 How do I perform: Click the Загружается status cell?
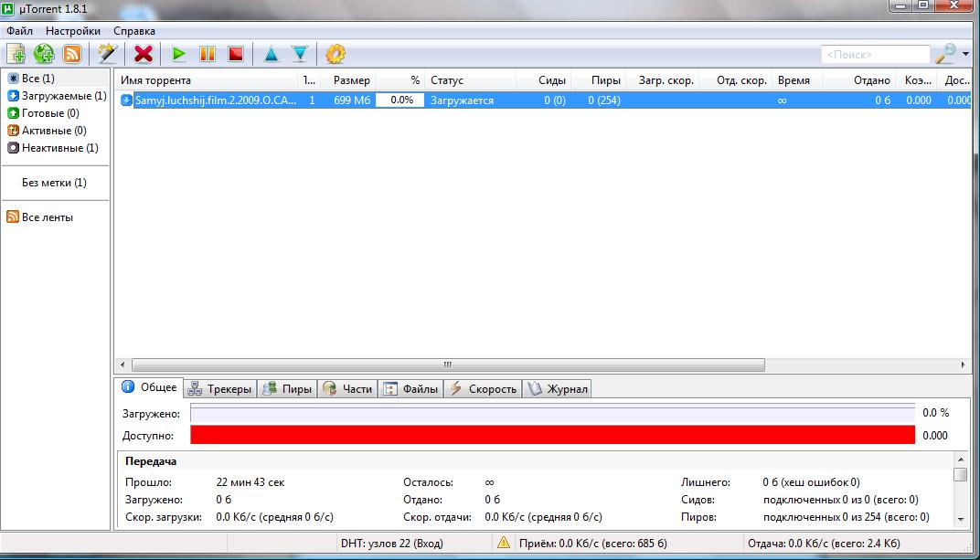(x=462, y=100)
